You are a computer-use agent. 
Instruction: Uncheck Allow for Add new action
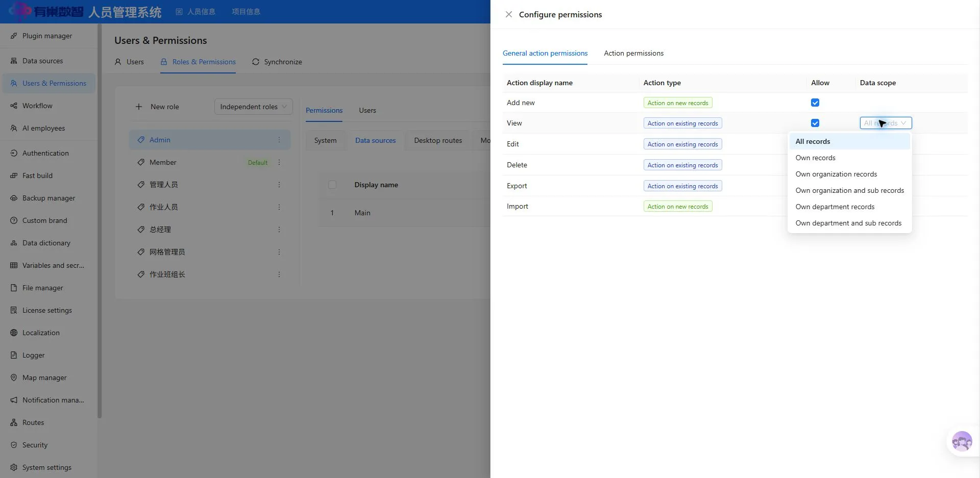point(815,103)
